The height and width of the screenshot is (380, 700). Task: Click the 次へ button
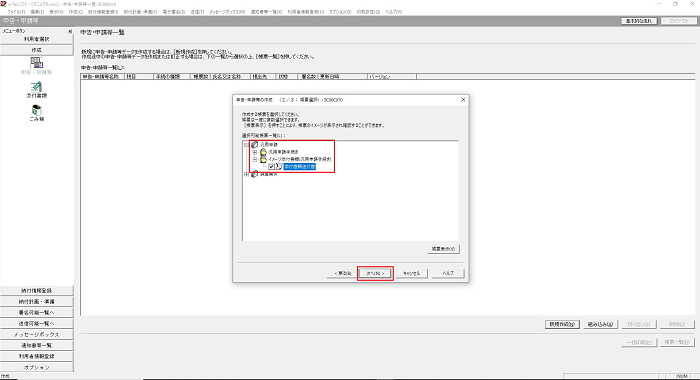pos(375,273)
